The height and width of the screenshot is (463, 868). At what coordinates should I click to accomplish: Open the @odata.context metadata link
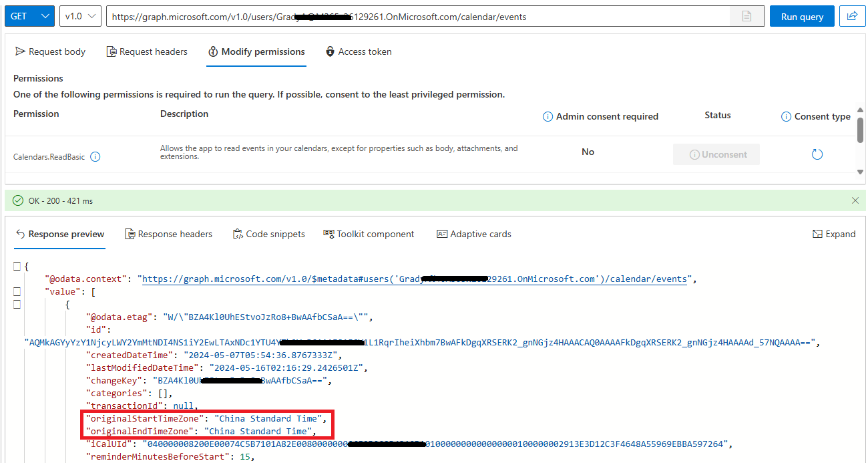click(x=415, y=279)
